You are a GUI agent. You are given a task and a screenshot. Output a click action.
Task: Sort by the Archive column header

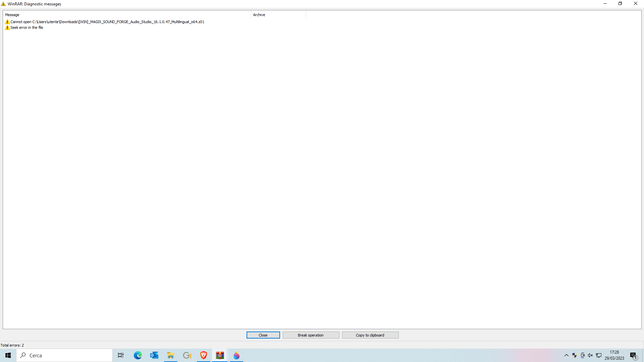click(278, 15)
